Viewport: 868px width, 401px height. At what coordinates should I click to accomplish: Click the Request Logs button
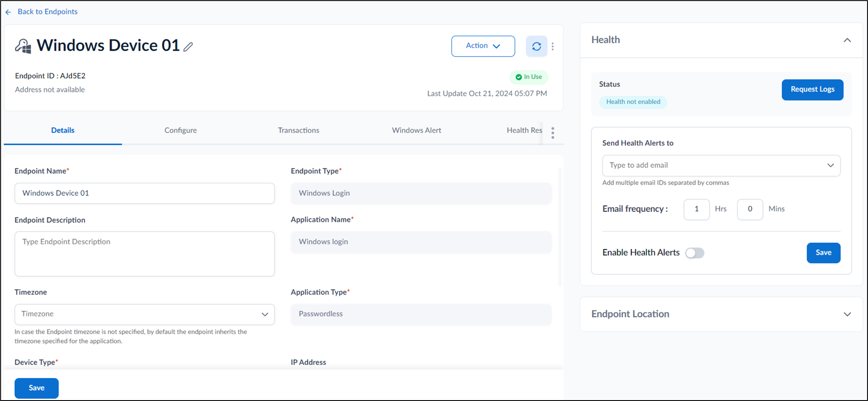812,90
